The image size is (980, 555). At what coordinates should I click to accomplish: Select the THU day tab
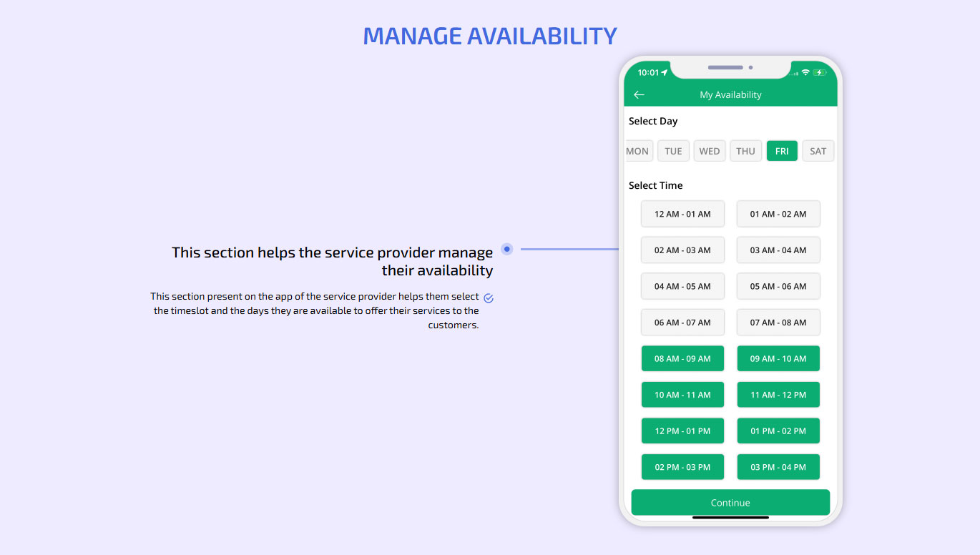point(745,151)
